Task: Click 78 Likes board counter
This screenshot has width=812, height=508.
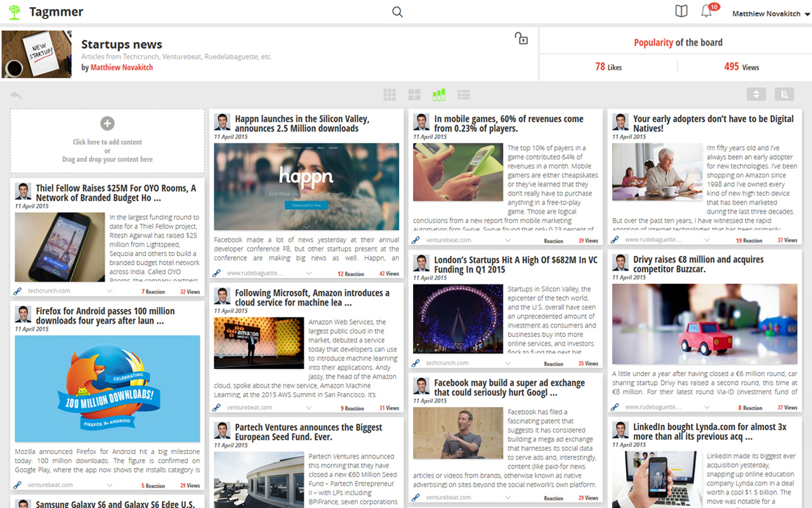Action: point(608,67)
